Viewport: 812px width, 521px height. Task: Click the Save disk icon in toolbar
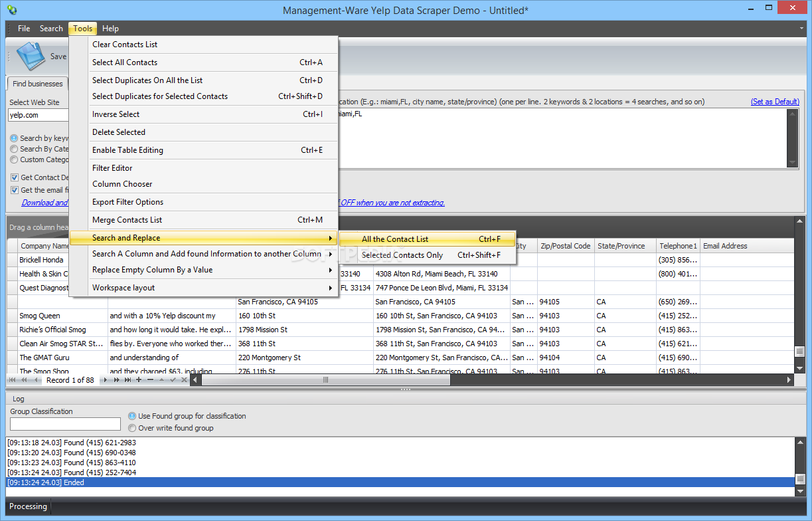(x=31, y=56)
